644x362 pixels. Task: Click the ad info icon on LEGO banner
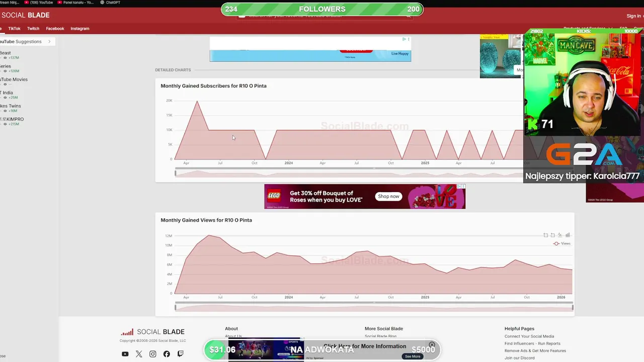tap(458, 187)
